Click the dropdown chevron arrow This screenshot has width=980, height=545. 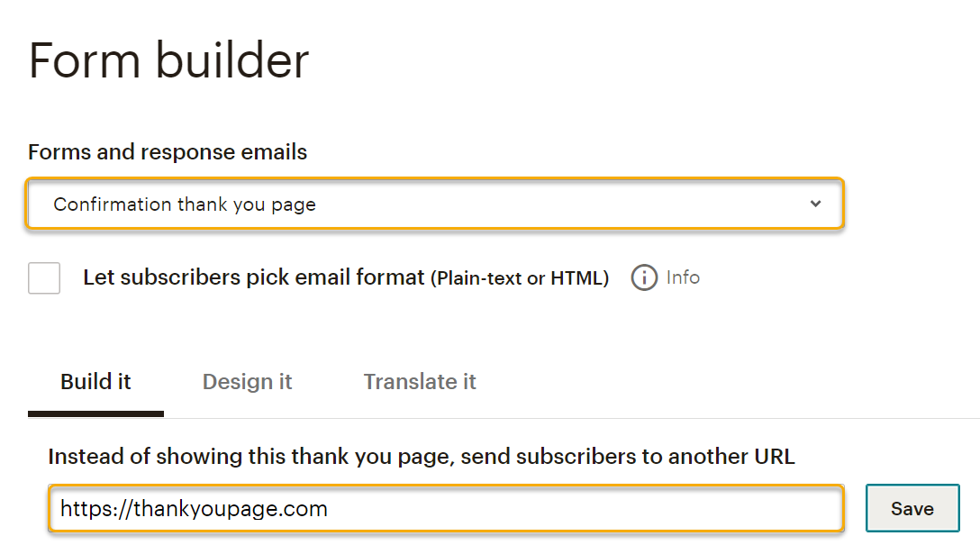[x=815, y=204]
